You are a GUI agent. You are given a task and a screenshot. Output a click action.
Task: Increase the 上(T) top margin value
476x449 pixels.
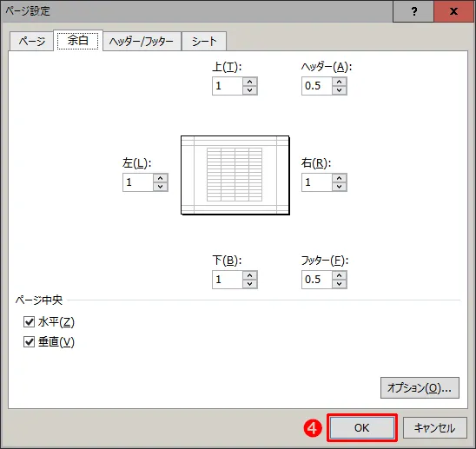pos(250,82)
